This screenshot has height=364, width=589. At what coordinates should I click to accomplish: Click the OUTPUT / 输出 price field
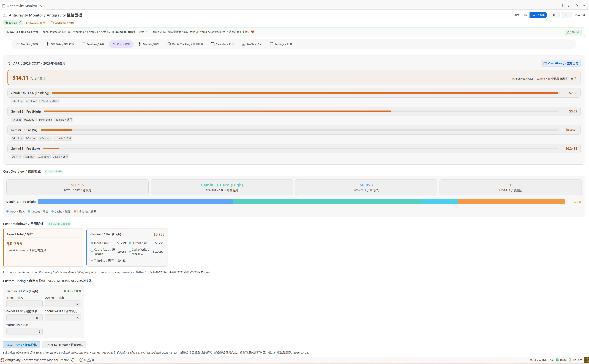(x=63, y=304)
